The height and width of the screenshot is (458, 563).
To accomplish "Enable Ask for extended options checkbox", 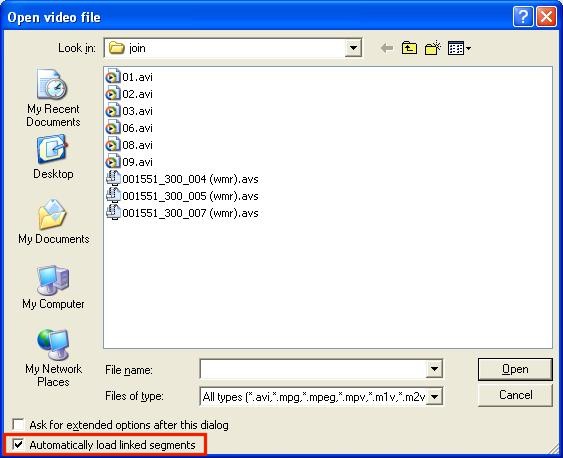I will coord(18,425).
